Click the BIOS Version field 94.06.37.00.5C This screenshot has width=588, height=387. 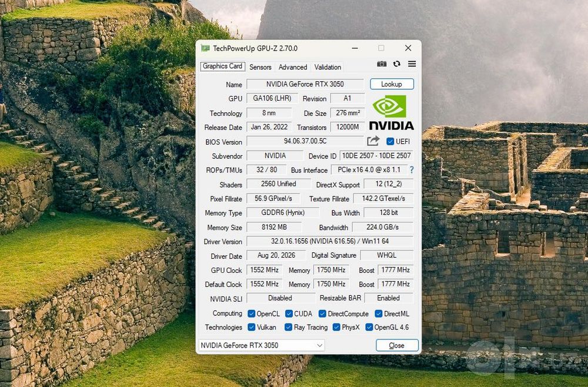point(305,141)
